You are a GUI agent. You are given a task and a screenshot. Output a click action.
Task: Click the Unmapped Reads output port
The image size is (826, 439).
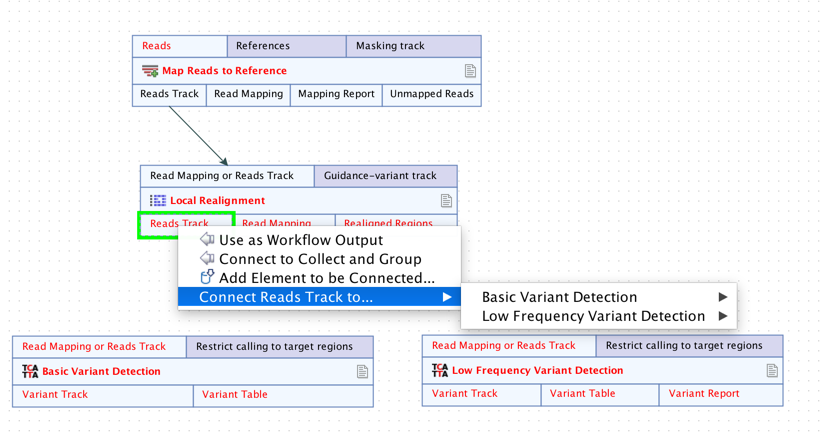[431, 94]
